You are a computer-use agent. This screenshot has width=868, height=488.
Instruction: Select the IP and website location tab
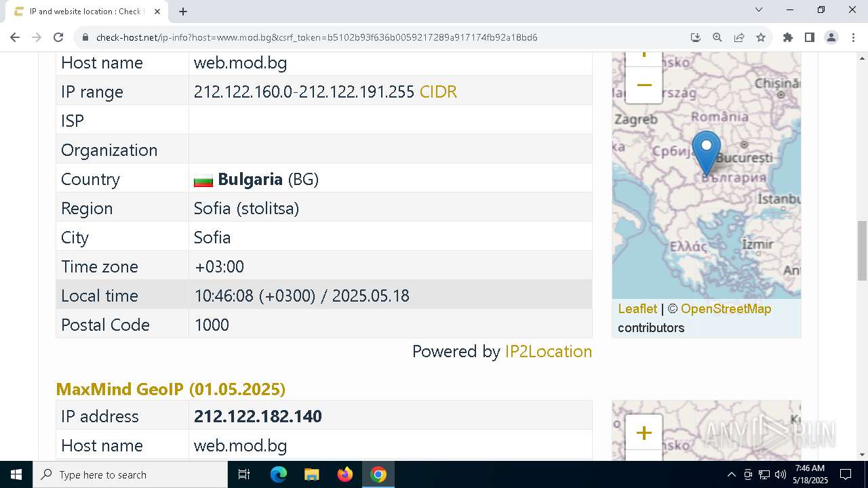[x=87, y=12]
